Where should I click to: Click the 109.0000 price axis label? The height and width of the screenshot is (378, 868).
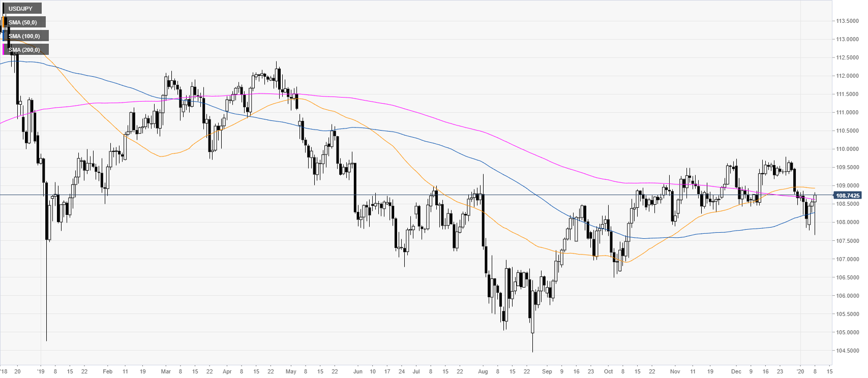point(847,186)
